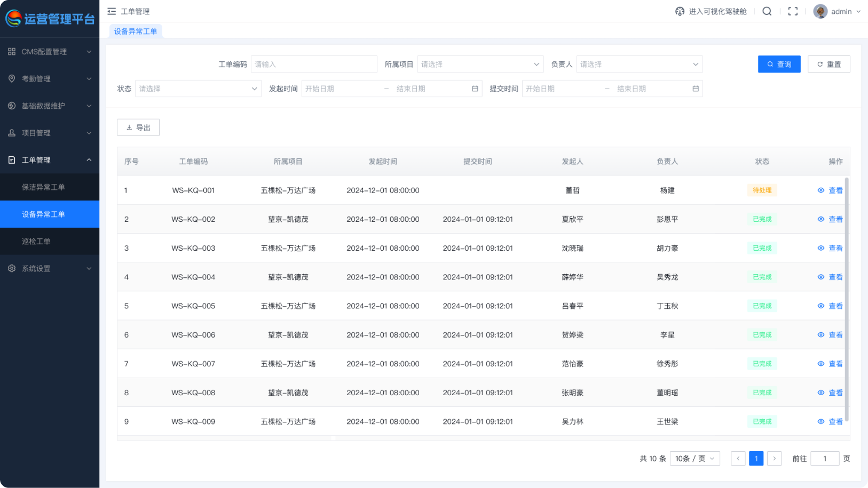The height and width of the screenshot is (488, 868).
Task: Collapse sidebar using the menu fold icon
Action: (112, 11)
